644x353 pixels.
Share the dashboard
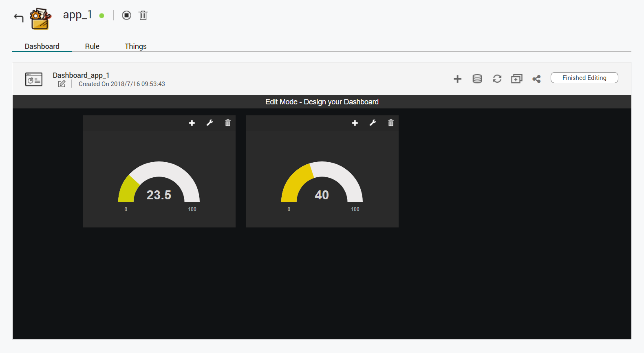(x=536, y=79)
